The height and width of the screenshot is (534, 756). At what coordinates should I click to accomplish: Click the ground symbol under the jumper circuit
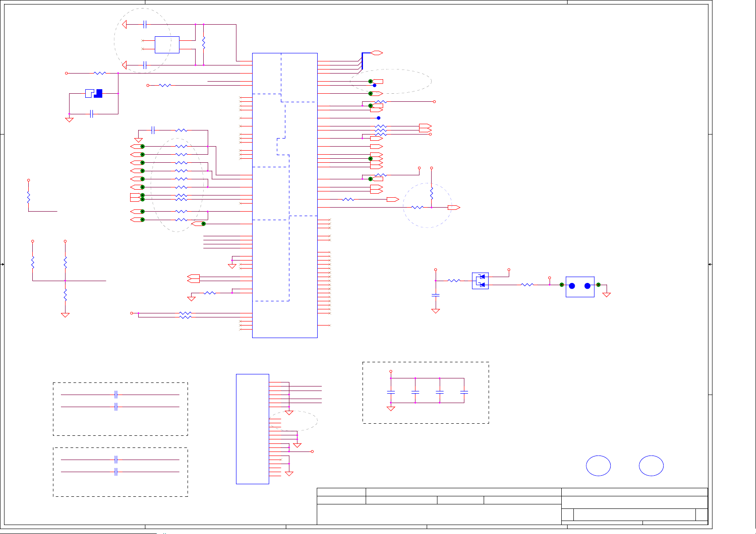click(69, 120)
